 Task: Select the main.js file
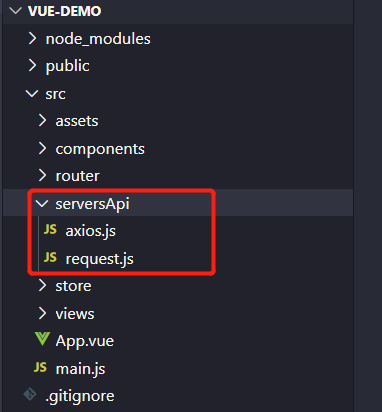click(x=80, y=369)
